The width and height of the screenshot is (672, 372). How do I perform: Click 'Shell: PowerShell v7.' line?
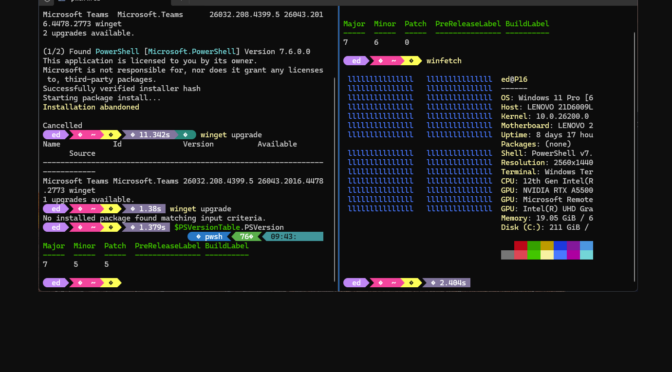click(x=547, y=153)
